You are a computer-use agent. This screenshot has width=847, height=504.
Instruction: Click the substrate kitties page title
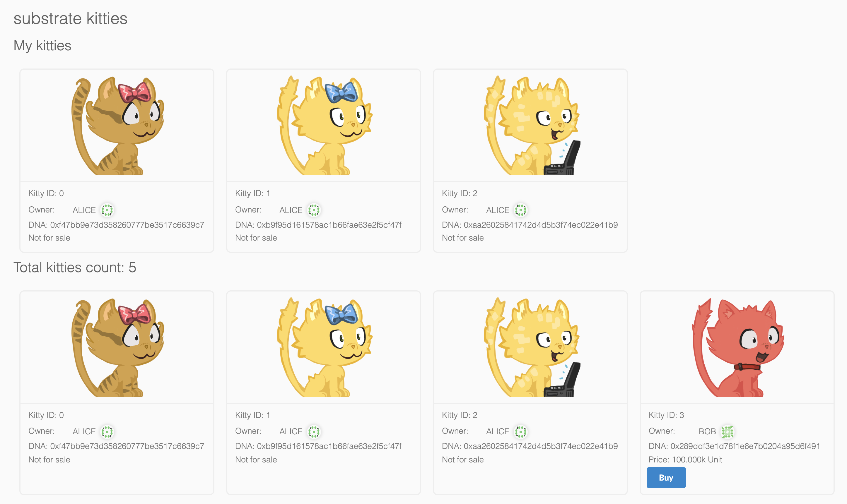click(x=70, y=18)
